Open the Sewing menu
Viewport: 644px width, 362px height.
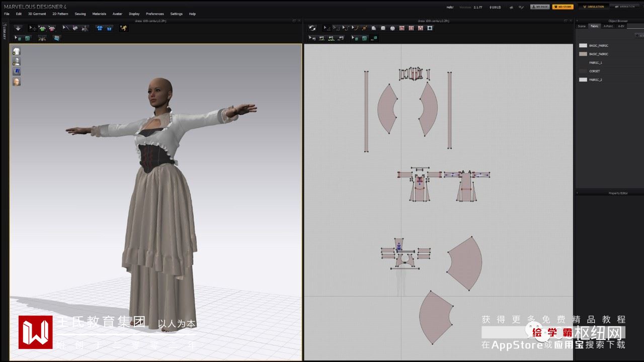point(80,14)
